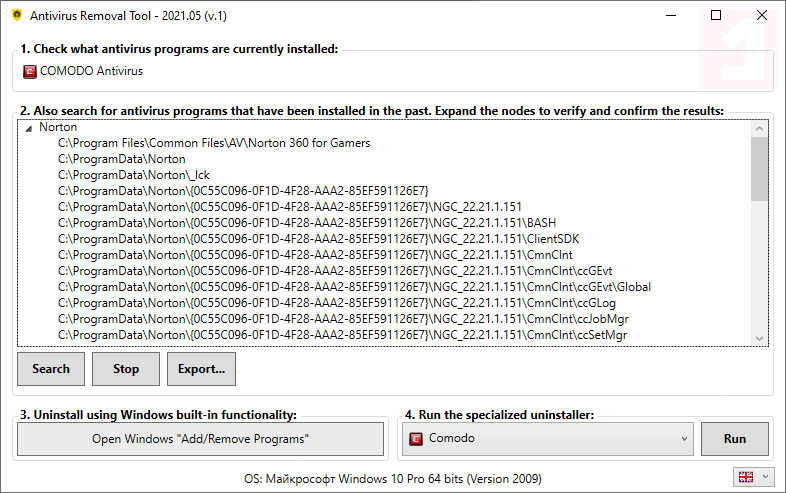
Task: Select the COMODO Antivirus installed entry
Action: (91, 71)
